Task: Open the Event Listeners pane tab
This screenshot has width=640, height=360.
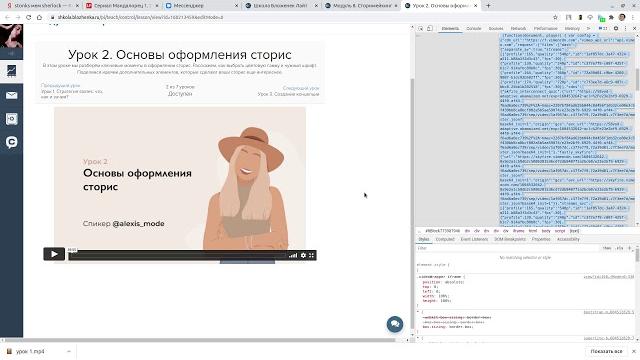Action: click(474, 239)
